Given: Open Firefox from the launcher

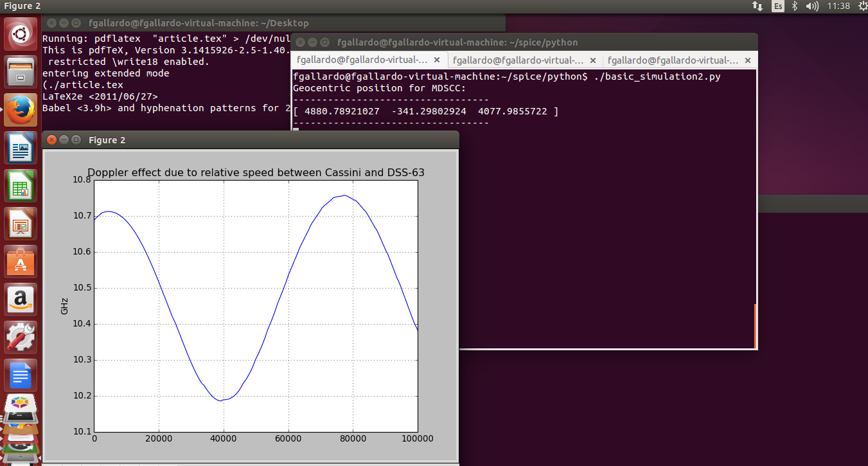Looking at the screenshot, I should [19, 110].
